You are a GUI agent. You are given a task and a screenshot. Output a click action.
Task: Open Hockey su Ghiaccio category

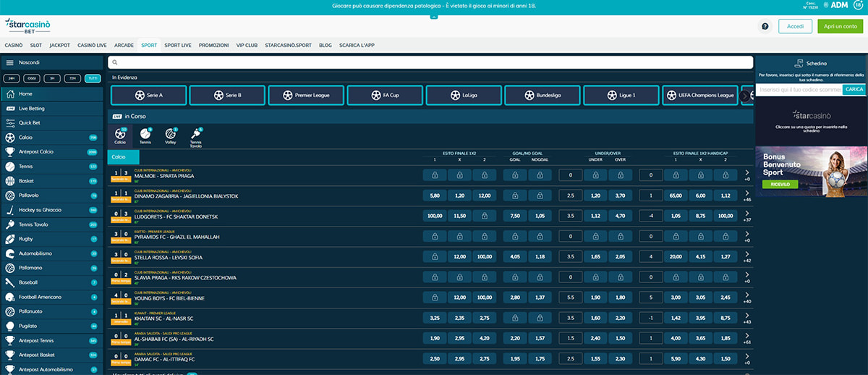pos(51,210)
